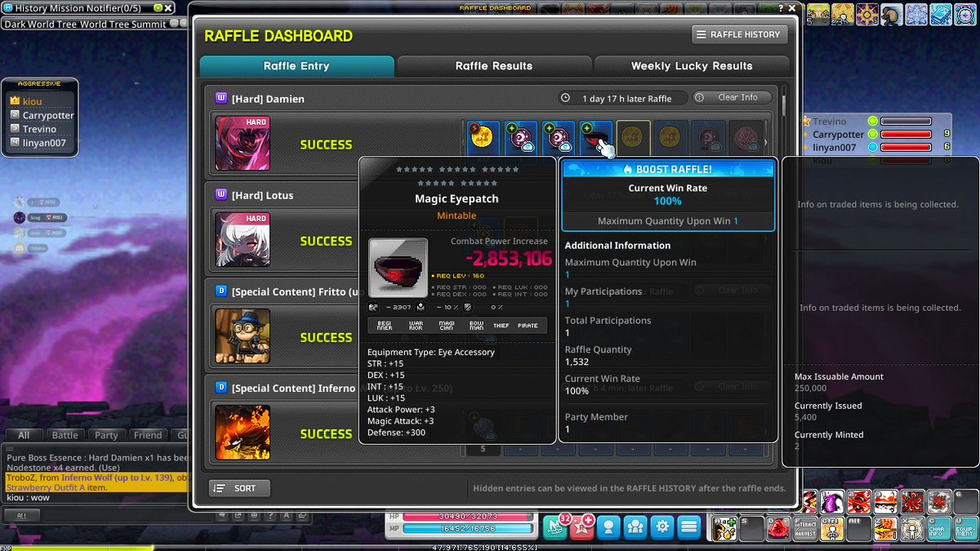Use the red potion in the D slot
This screenshot has height=551, width=980.
(778, 528)
